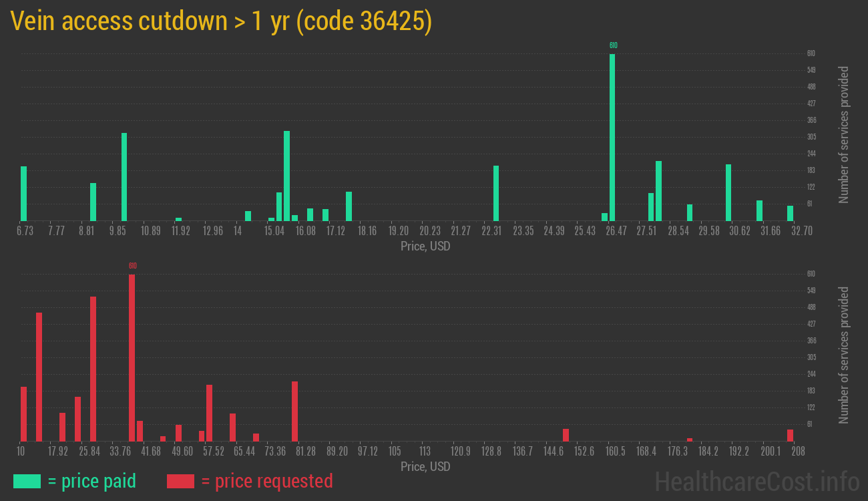
Task: Select the last green bar near 32.70
Action: (x=790, y=213)
